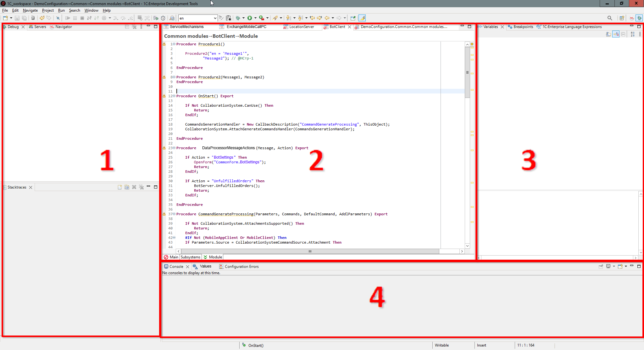Expand the Debug launch dropdown arrow

[x=243, y=18]
